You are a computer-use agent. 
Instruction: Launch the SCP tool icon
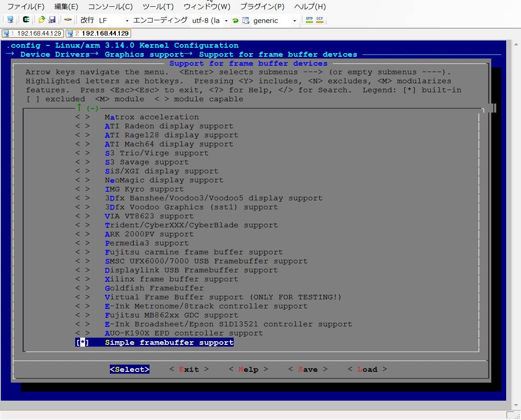point(320,20)
